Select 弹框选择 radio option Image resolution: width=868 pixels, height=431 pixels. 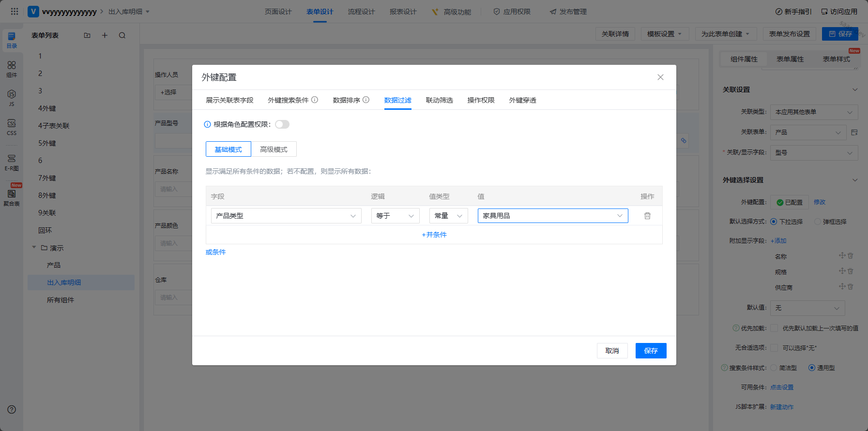tap(818, 222)
